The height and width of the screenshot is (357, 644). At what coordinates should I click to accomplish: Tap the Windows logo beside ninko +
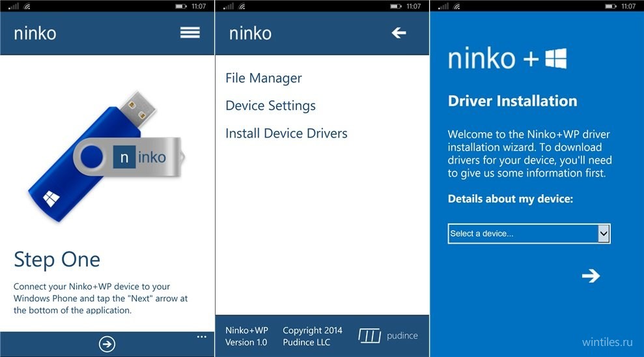(x=556, y=59)
